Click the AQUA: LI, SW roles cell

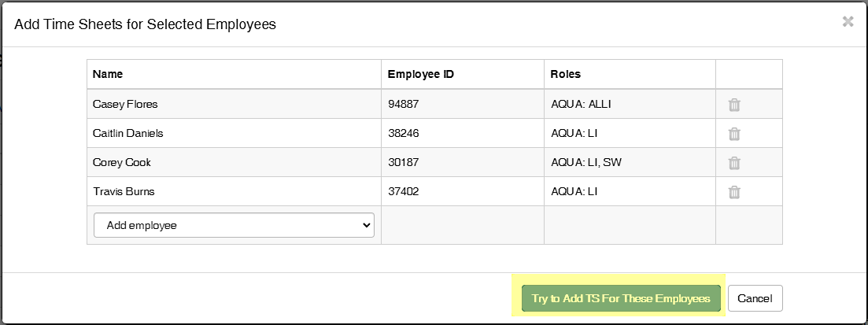click(x=587, y=163)
